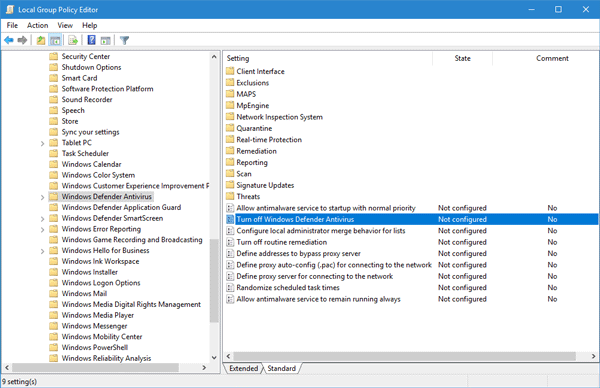Screen dimensions: 600x388
Task: Expand the Windows Hello for Business node
Action: point(42,251)
